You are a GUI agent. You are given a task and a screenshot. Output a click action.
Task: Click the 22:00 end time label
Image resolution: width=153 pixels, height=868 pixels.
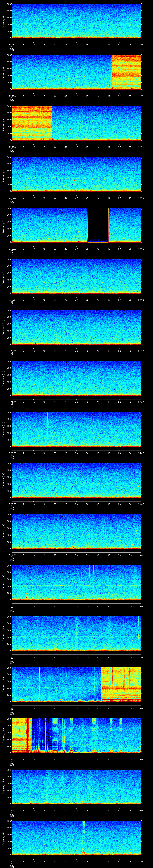(141, 402)
